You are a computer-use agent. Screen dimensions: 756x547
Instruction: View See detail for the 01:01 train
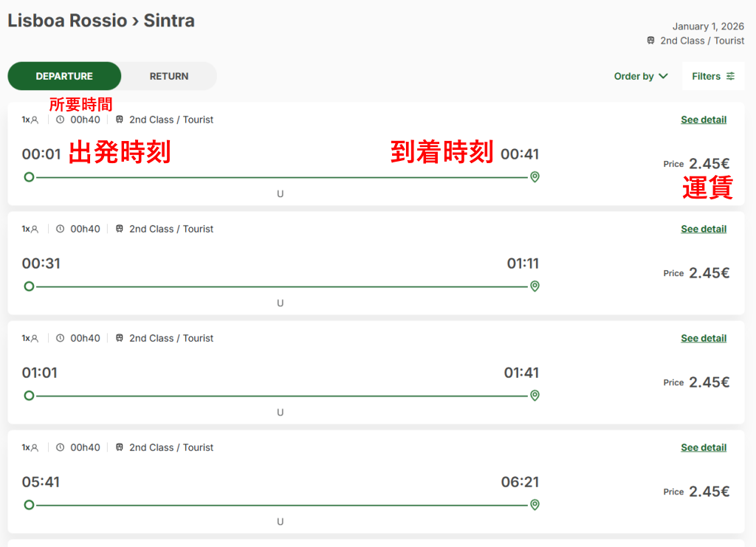[x=704, y=338]
